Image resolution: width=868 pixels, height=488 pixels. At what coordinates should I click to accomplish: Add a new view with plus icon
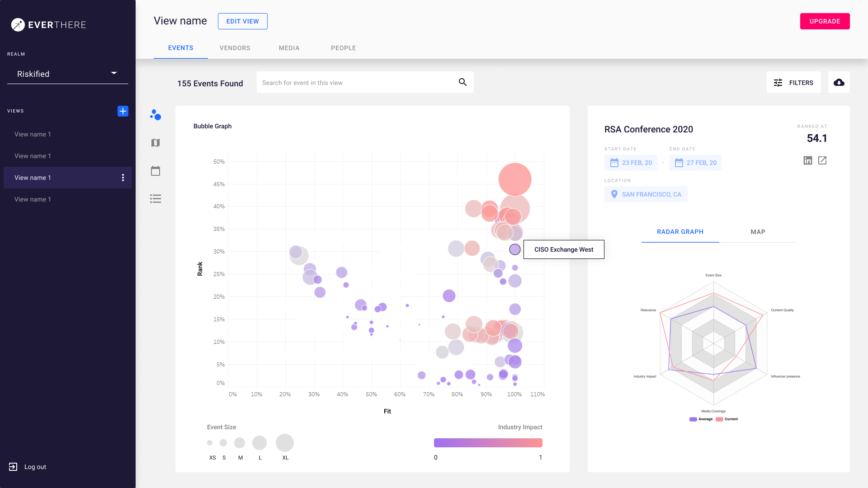[x=123, y=111]
